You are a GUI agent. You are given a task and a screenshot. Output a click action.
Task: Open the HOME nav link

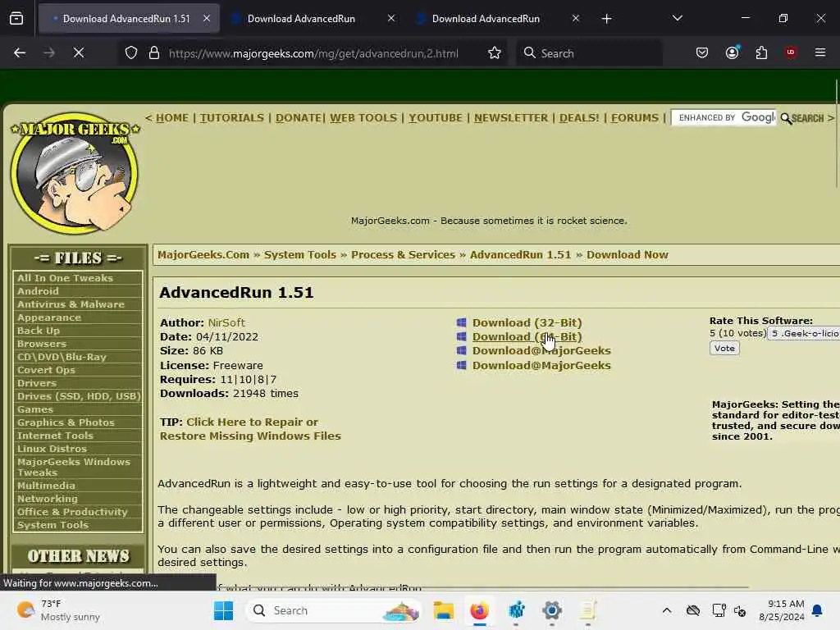point(172,117)
